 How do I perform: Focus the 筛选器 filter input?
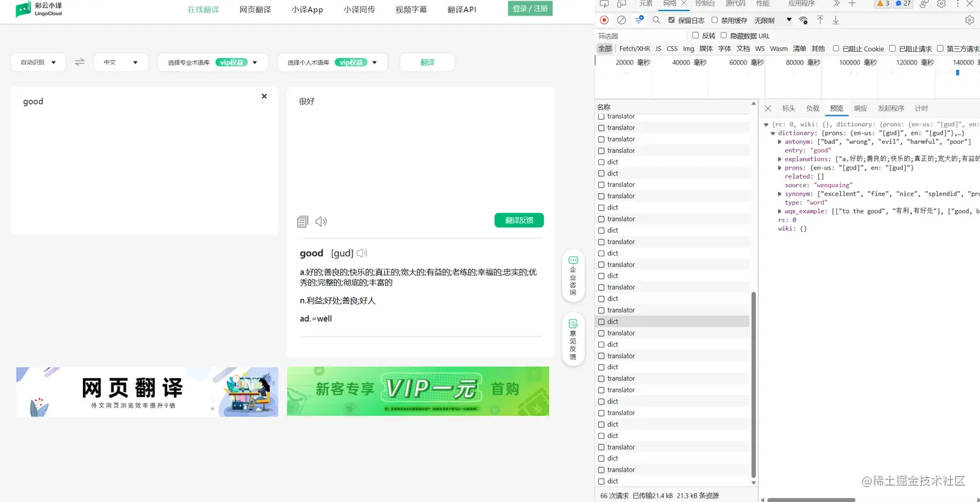[x=641, y=36]
